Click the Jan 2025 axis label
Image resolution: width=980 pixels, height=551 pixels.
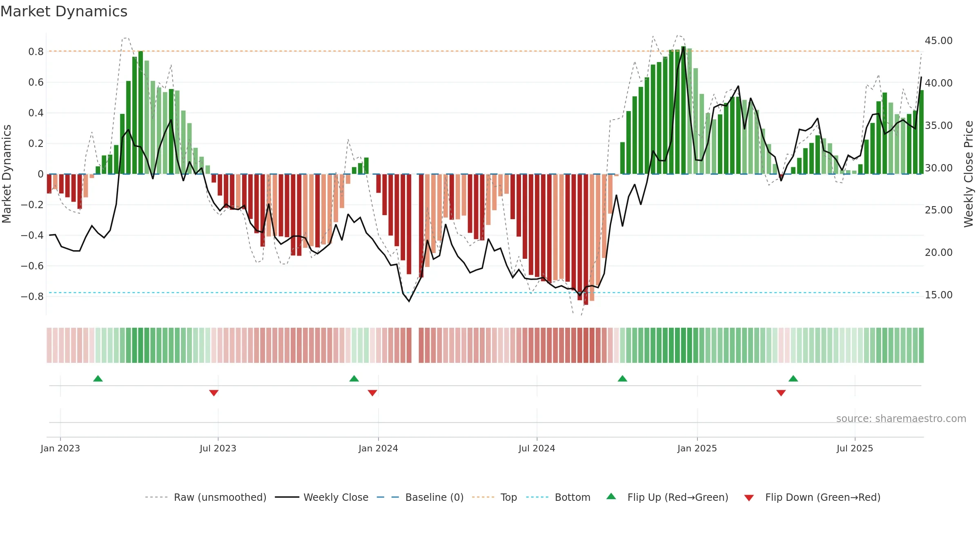coord(697,448)
